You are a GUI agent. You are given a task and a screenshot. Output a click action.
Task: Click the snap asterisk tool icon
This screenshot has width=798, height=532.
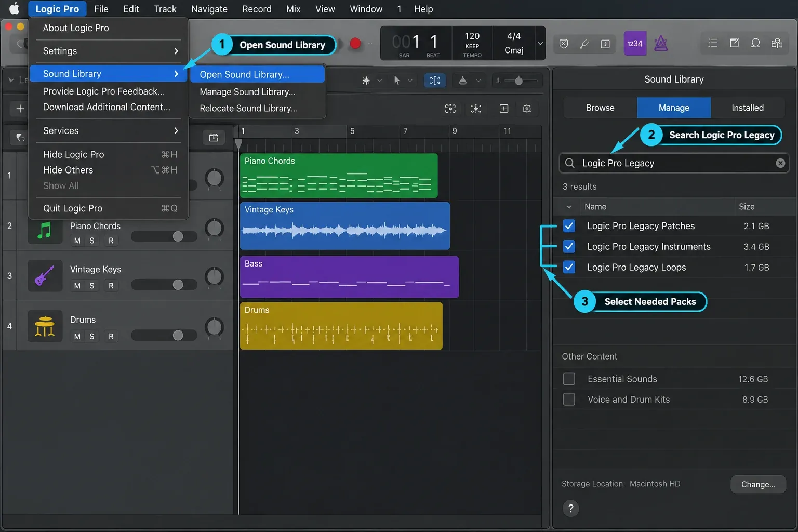click(x=366, y=81)
